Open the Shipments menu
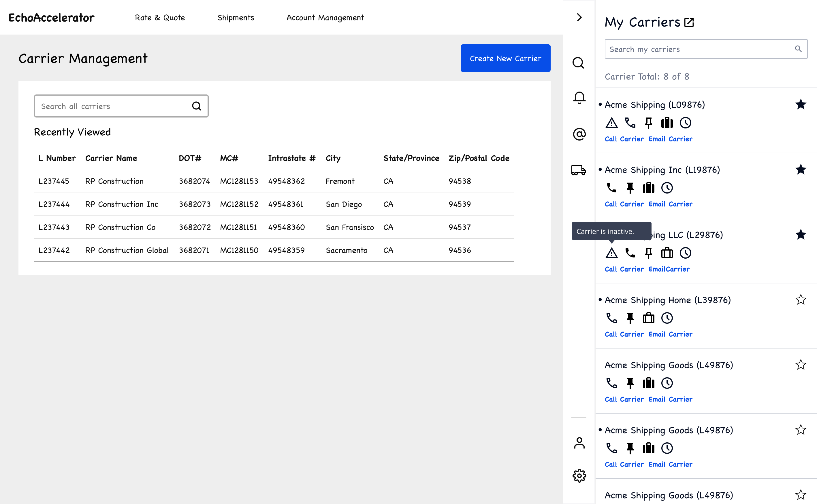817x504 pixels. point(236,18)
